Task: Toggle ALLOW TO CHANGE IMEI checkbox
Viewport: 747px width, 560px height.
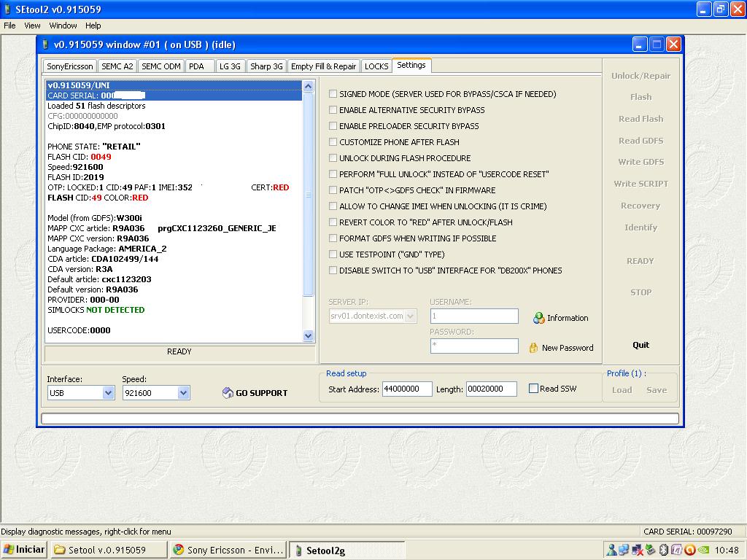Action: pyautogui.click(x=333, y=206)
